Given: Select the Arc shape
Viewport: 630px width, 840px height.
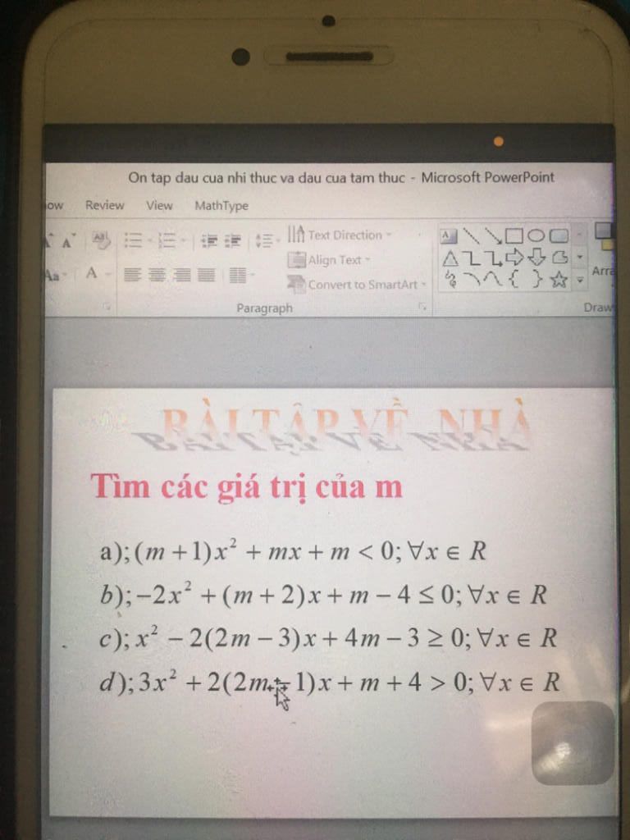Looking at the screenshot, I should (472, 279).
